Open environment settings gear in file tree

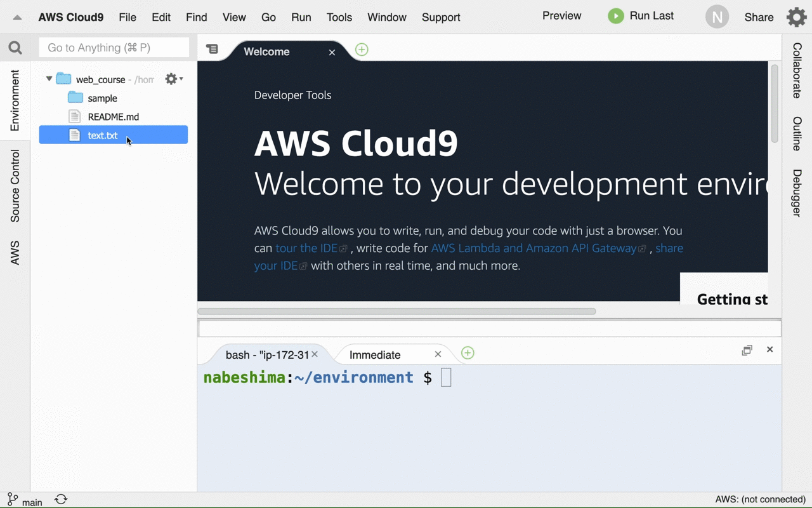click(174, 79)
